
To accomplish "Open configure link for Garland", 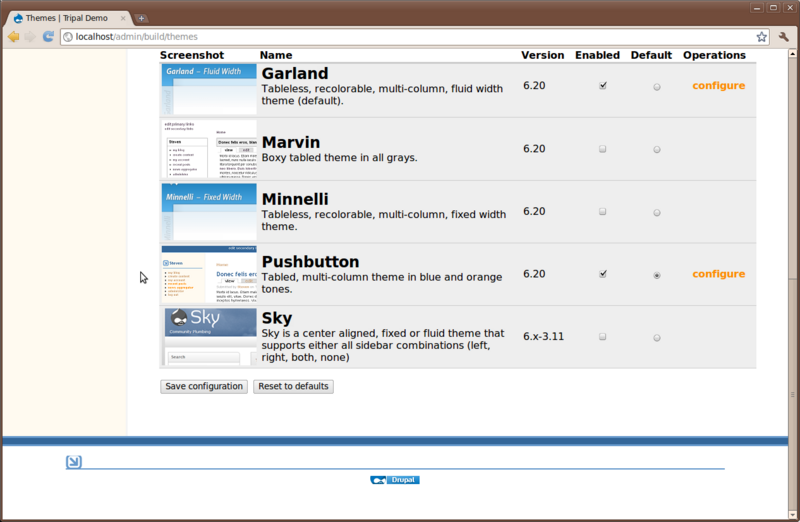I will coord(718,86).
